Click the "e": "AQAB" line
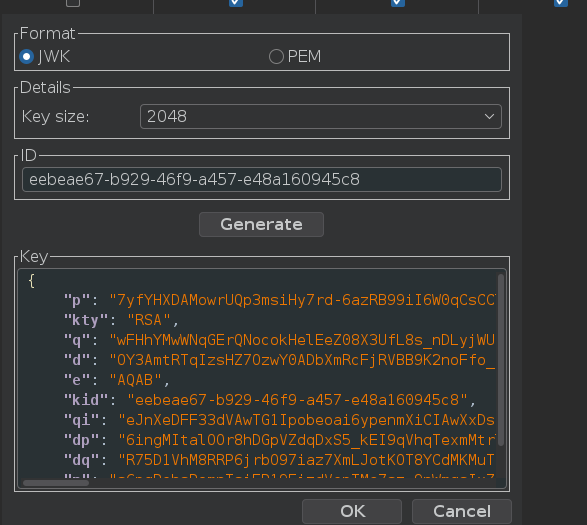Screen dimensions: 587x525 117,380
